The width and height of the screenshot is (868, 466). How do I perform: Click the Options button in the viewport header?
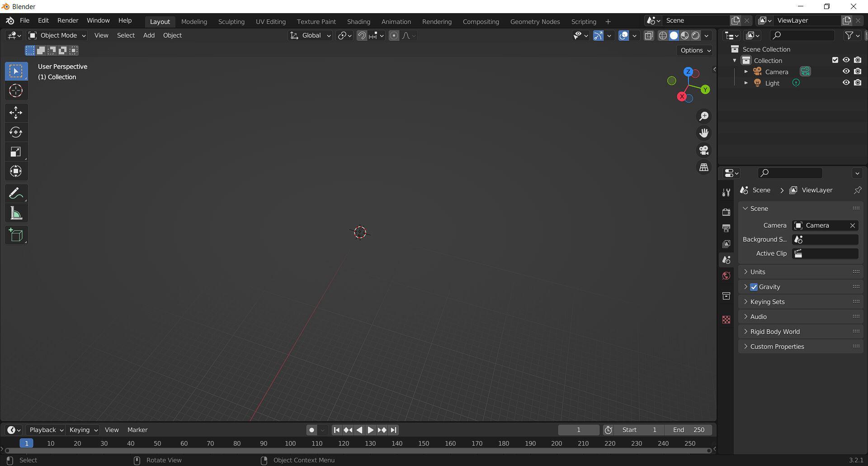pos(694,50)
